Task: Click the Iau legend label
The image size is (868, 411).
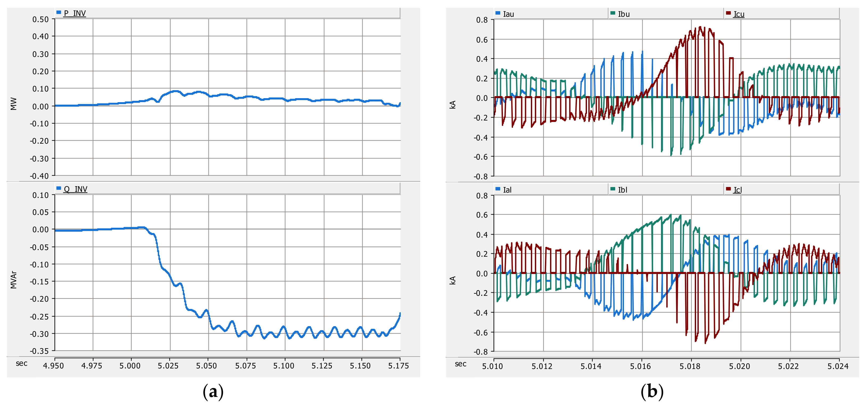Action: point(508,14)
